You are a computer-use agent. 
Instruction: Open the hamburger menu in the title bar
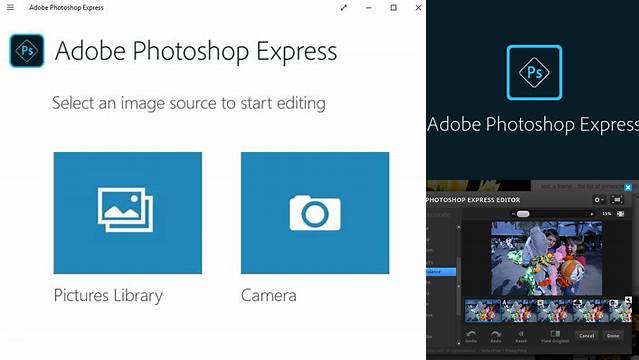10,7
